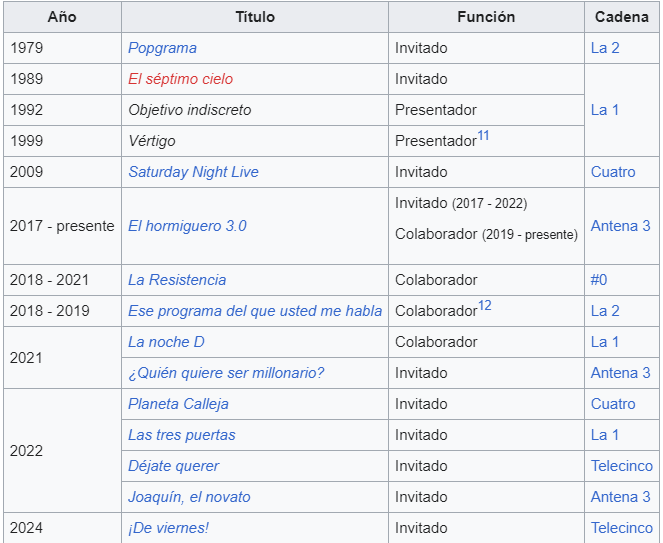Viewport: 663px width, 543px height.
Task: Click La 1 in Las tres puertas row
Action: (x=605, y=435)
